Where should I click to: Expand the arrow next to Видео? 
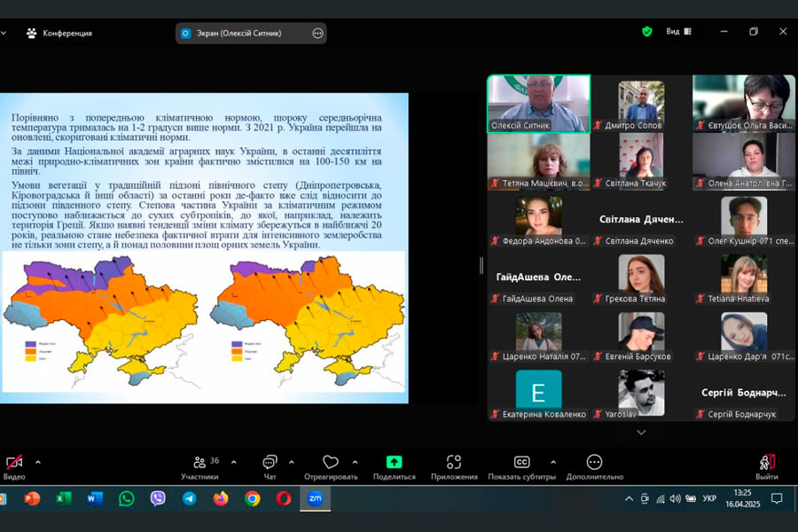click(37, 462)
